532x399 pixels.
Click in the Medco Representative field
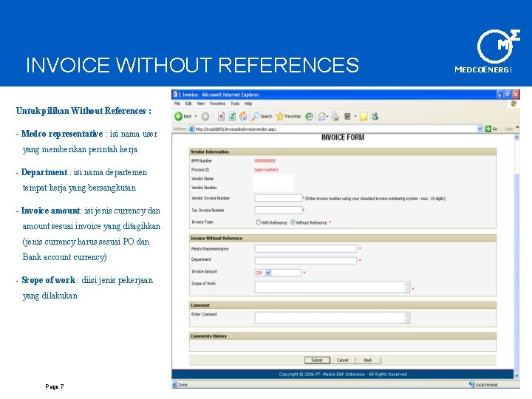pos(306,249)
